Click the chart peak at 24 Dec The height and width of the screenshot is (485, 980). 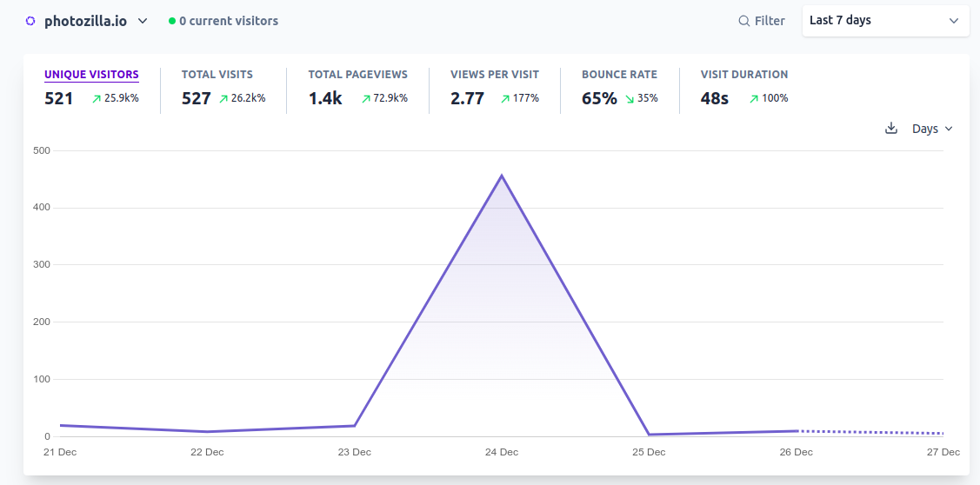click(x=502, y=176)
